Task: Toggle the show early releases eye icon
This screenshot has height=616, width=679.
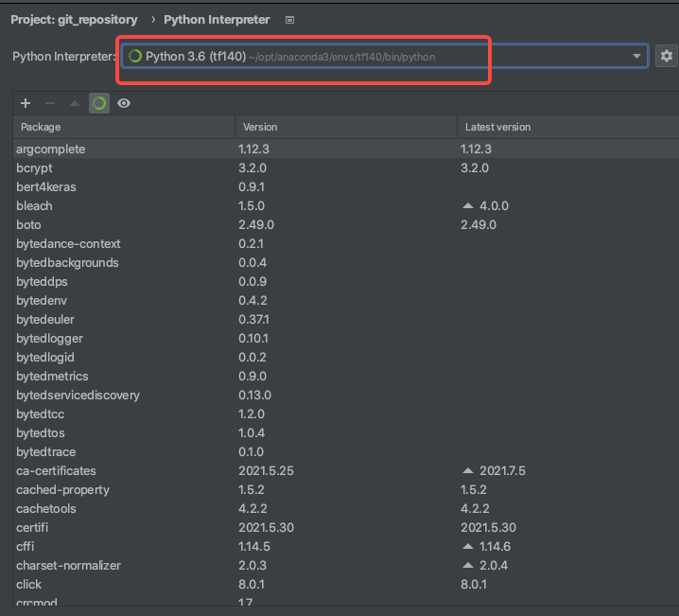Action: click(x=124, y=103)
